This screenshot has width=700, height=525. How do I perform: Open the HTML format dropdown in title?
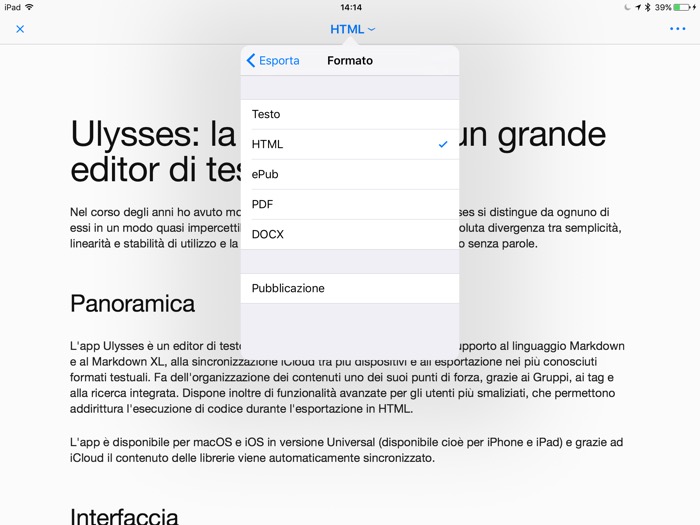(x=352, y=29)
